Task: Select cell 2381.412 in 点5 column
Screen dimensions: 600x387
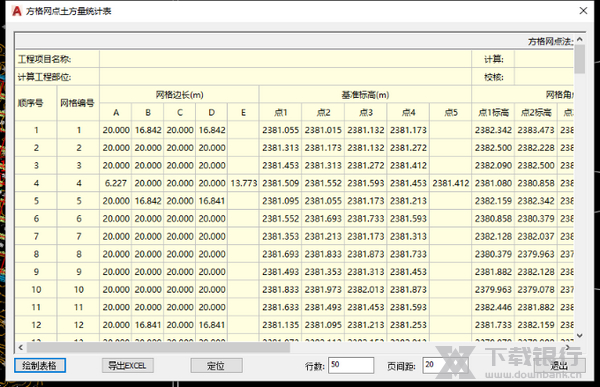Action: 450,183
